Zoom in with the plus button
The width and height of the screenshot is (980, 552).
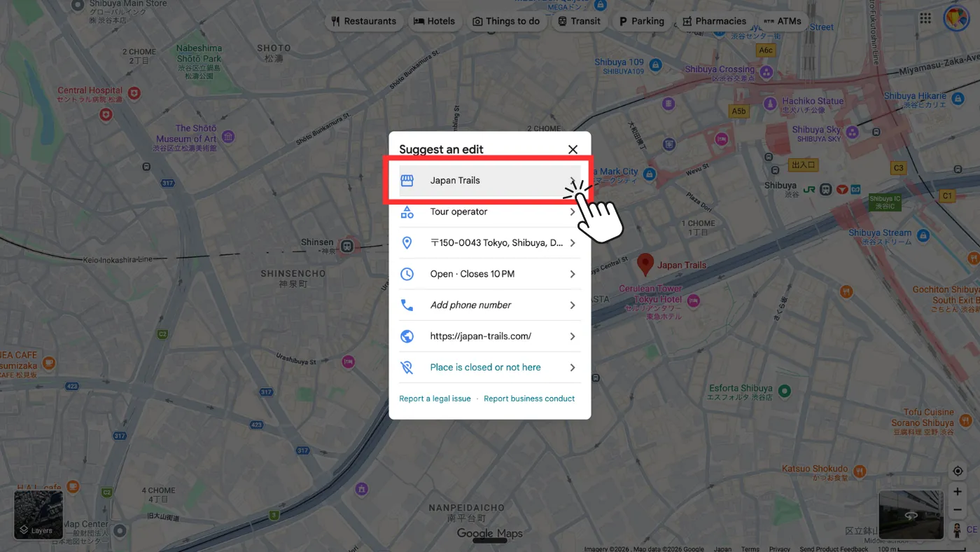click(958, 492)
